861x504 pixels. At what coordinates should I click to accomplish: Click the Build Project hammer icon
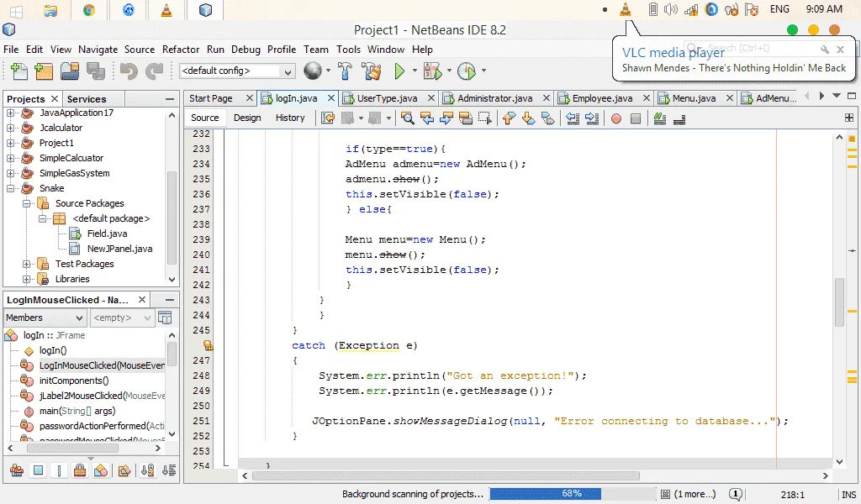(345, 71)
